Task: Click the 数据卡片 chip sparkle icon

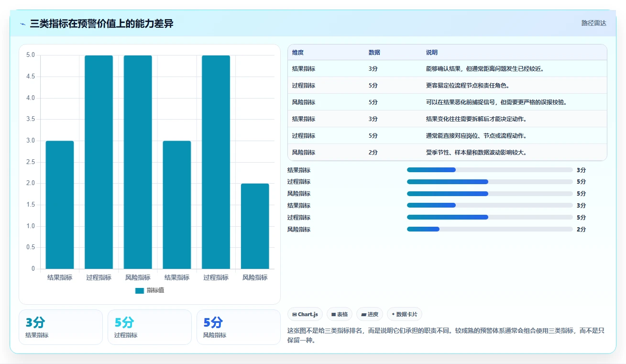Action: (x=393, y=314)
